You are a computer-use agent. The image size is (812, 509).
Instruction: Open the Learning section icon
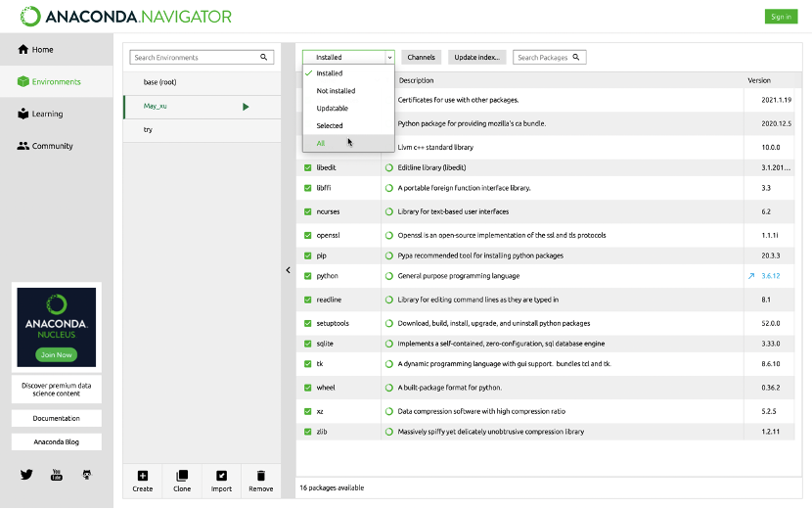click(23, 114)
